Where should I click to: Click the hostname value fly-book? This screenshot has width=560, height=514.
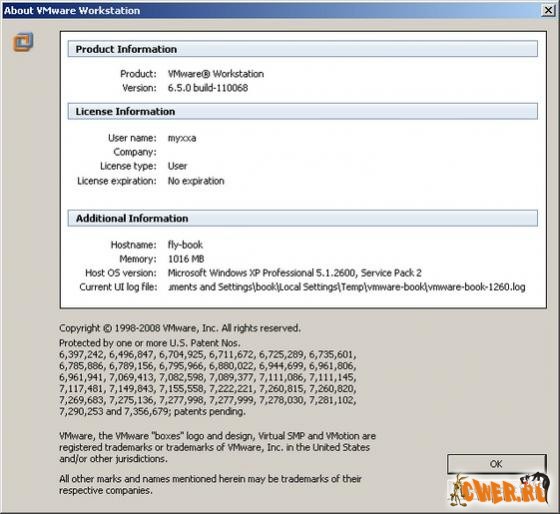tap(185, 245)
